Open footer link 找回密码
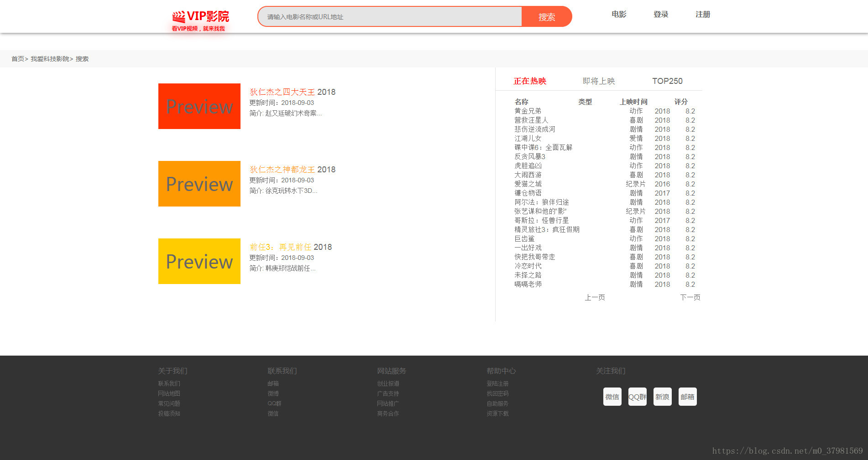The width and height of the screenshot is (868, 460). coord(498,393)
